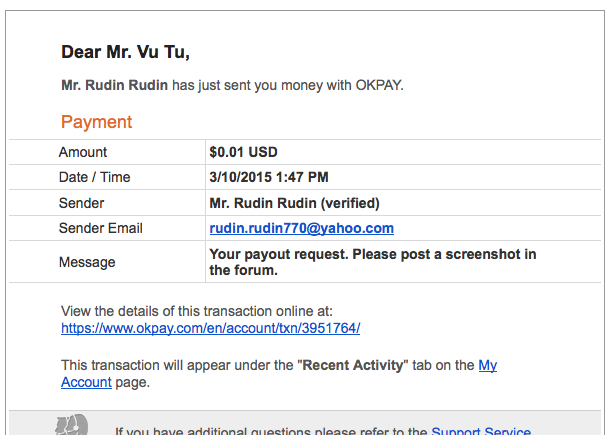Open the Support Service link

tap(481, 430)
